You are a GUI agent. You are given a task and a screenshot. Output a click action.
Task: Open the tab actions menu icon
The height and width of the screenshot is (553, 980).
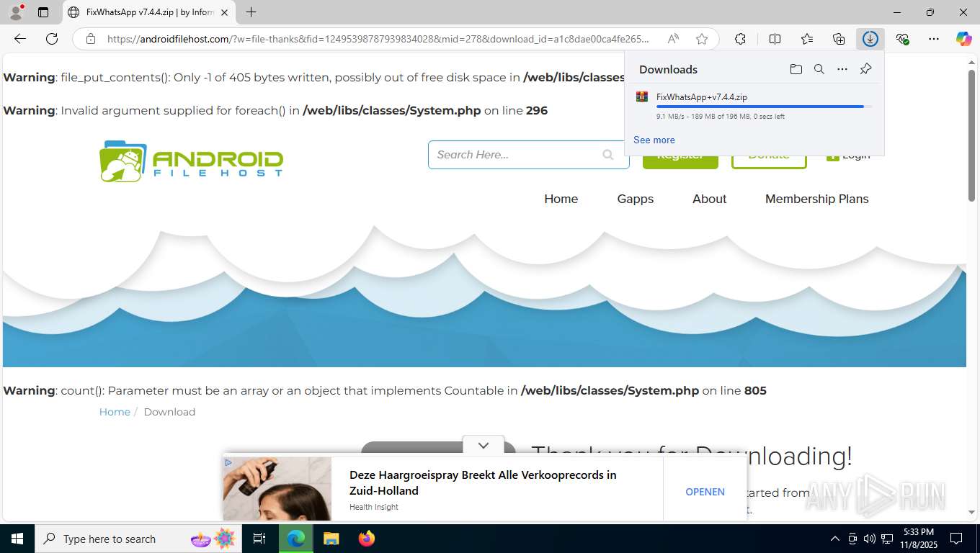(43, 12)
